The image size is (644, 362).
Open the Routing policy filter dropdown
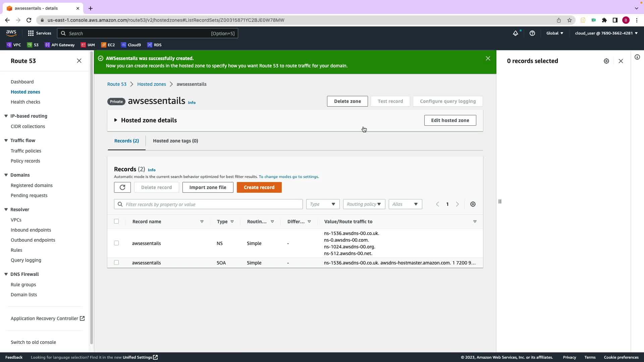[364, 204]
